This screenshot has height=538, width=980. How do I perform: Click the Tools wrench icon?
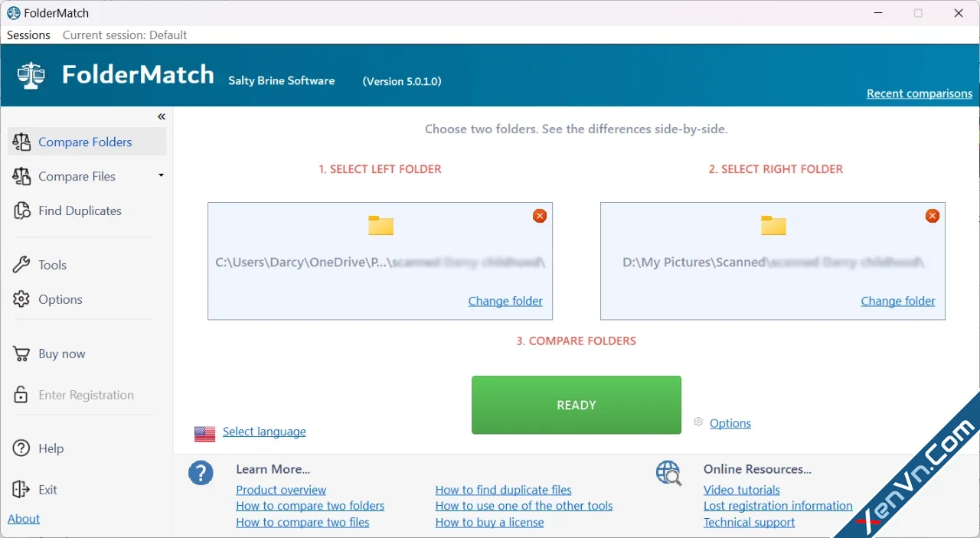[x=21, y=265]
